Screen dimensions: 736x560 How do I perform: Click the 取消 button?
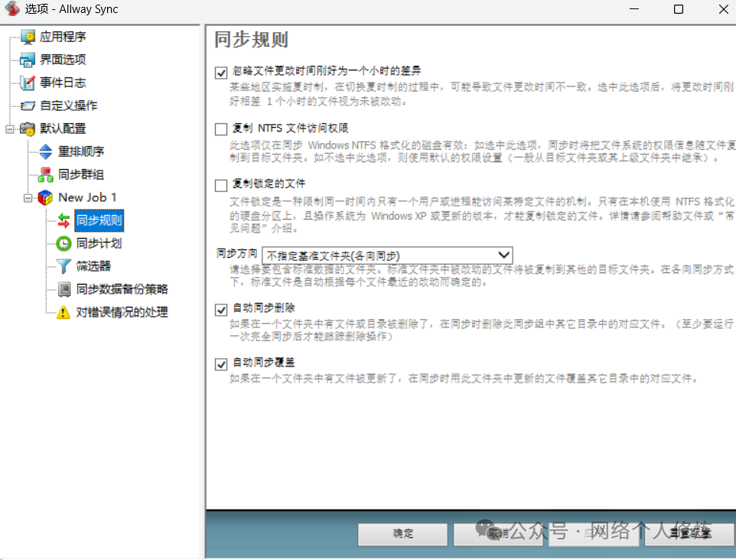coord(498,534)
